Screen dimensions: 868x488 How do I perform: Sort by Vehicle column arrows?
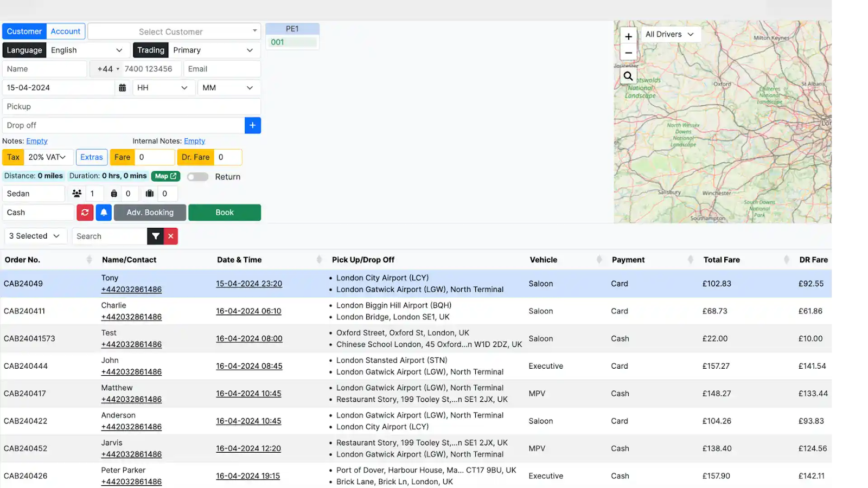click(x=599, y=260)
